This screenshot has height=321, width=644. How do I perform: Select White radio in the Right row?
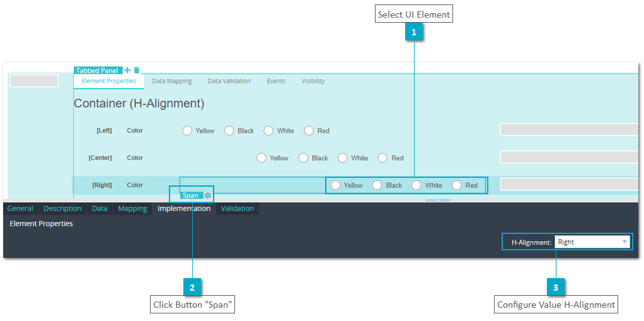[x=417, y=185]
